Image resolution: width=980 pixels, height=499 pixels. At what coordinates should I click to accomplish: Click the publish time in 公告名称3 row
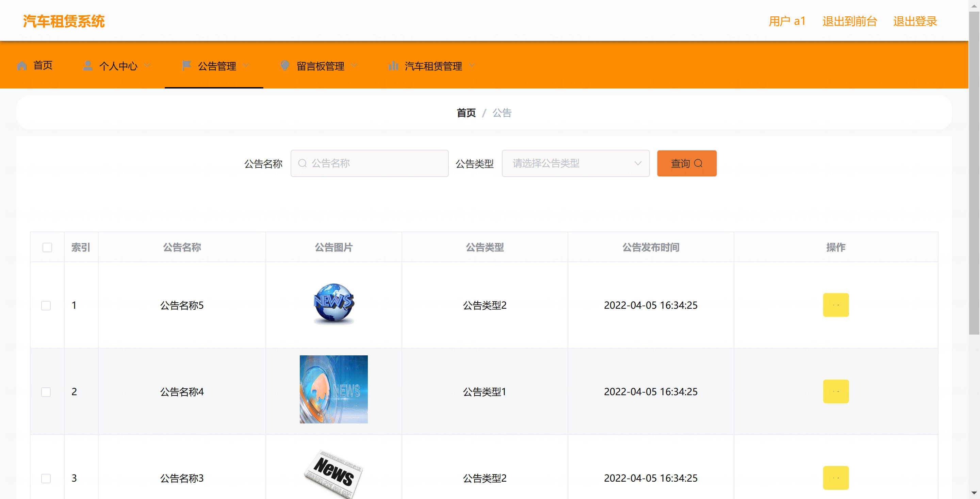click(651, 478)
